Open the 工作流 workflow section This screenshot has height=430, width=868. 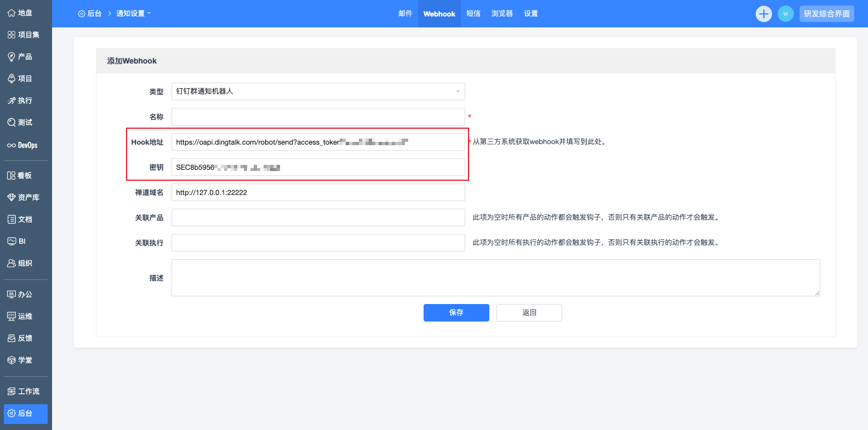(x=23, y=391)
